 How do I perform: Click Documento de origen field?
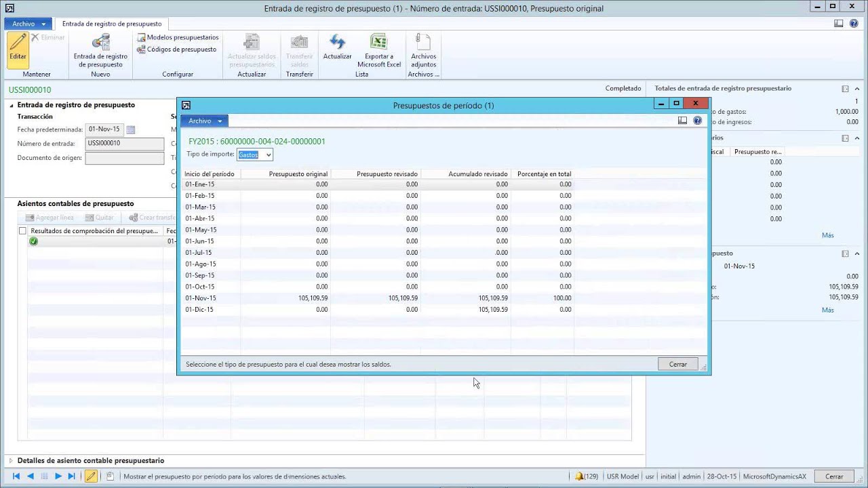pyautogui.click(x=125, y=158)
